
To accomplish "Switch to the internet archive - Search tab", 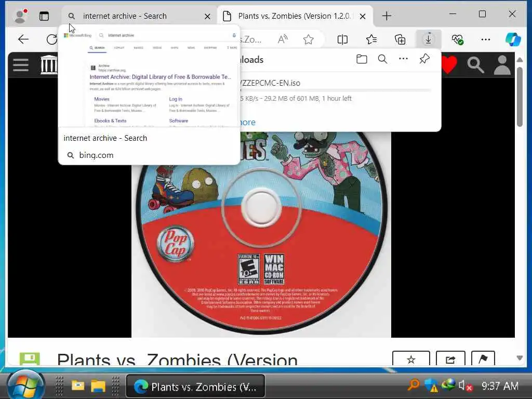I will click(139, 16).
